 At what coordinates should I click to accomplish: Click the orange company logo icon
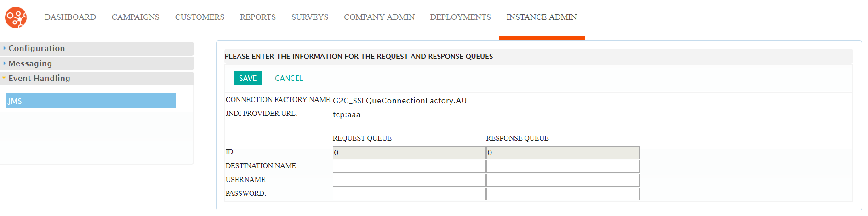pyautogui.click(x=16, y=17)
